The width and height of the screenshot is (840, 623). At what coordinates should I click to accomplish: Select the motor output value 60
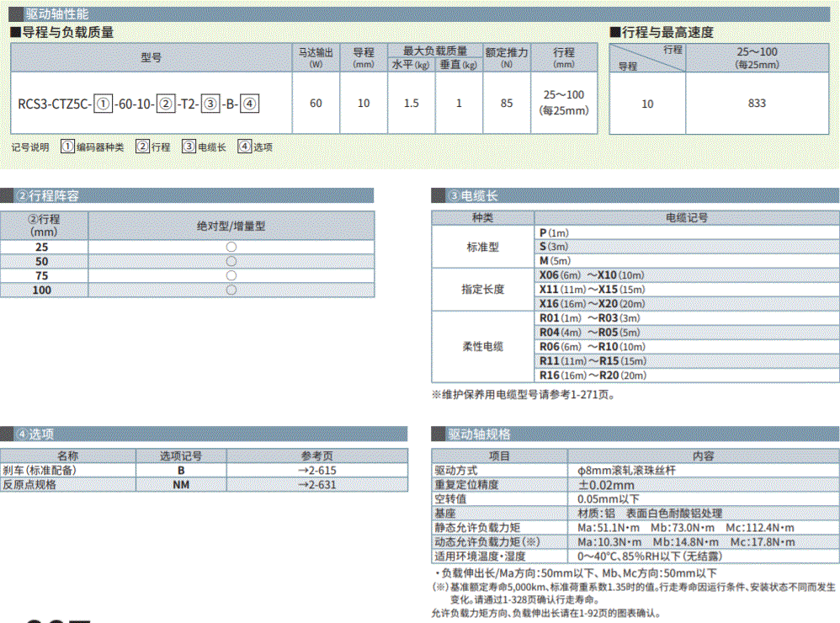(316, 104)
